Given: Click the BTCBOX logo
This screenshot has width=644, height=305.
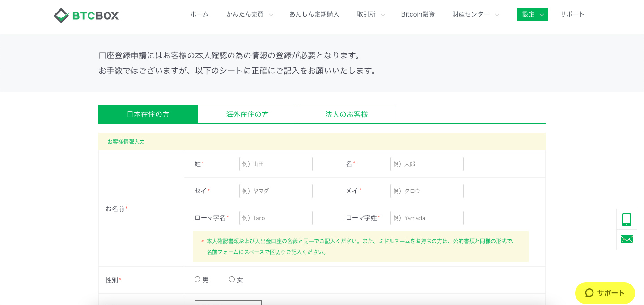Looking at the screenshot, I should point(86,15).
